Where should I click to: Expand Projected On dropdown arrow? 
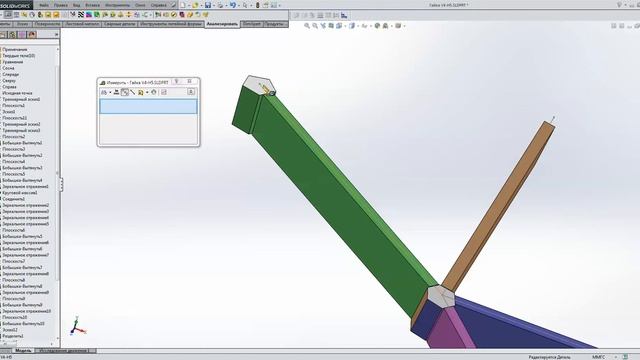pos(147,92)
